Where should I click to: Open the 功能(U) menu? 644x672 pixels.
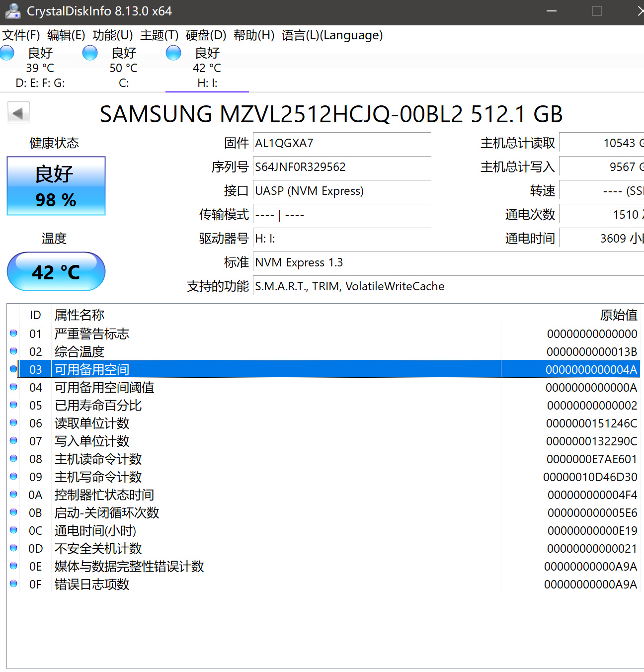coord(113,35)
